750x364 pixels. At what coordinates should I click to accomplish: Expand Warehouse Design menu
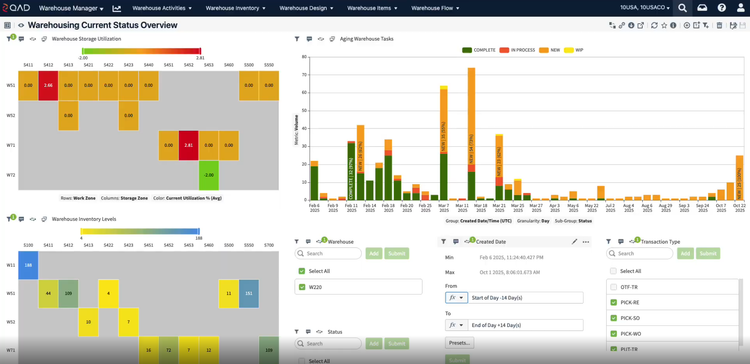306,8
